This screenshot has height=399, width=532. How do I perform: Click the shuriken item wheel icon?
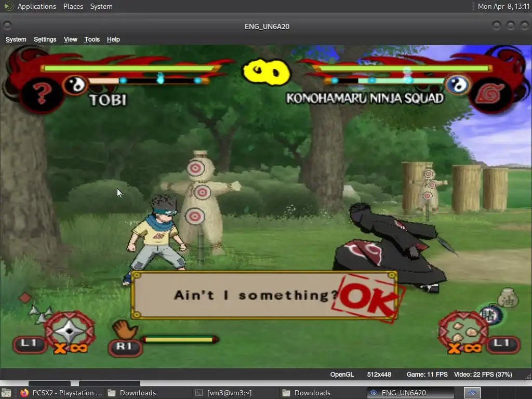click(70, 330)
